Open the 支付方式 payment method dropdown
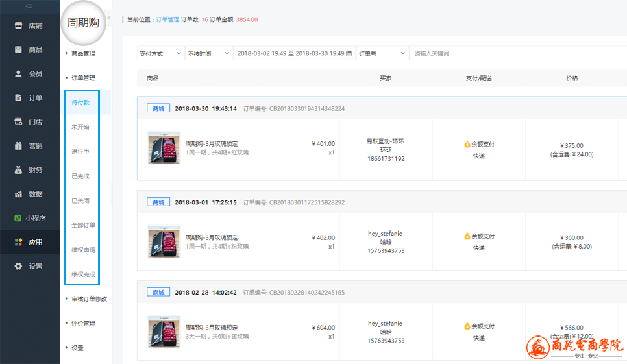This screenshot has width=627, height=364. pyautogui.click(x=160, y=53)
